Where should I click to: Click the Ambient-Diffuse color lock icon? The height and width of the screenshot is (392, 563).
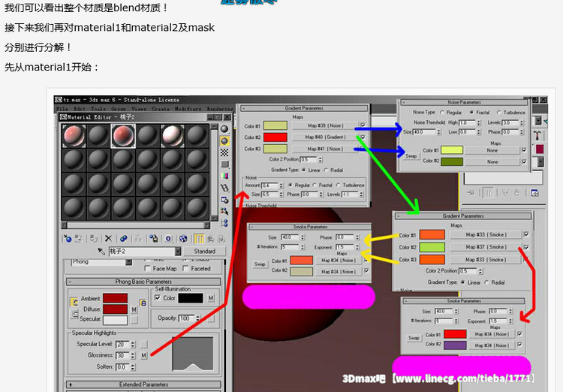coord(74,302)
